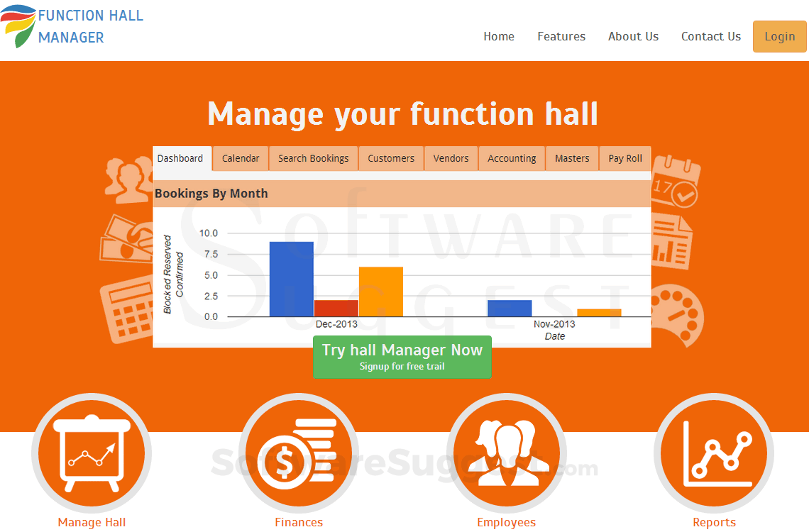
Task: Open the Home navigation menu item
Action: 499,37
